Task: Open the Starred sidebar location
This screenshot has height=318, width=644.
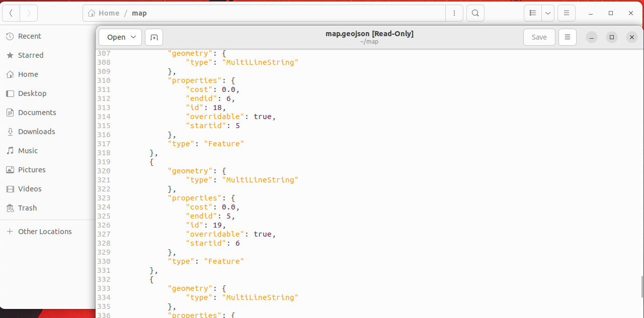Action: [31, 55]
